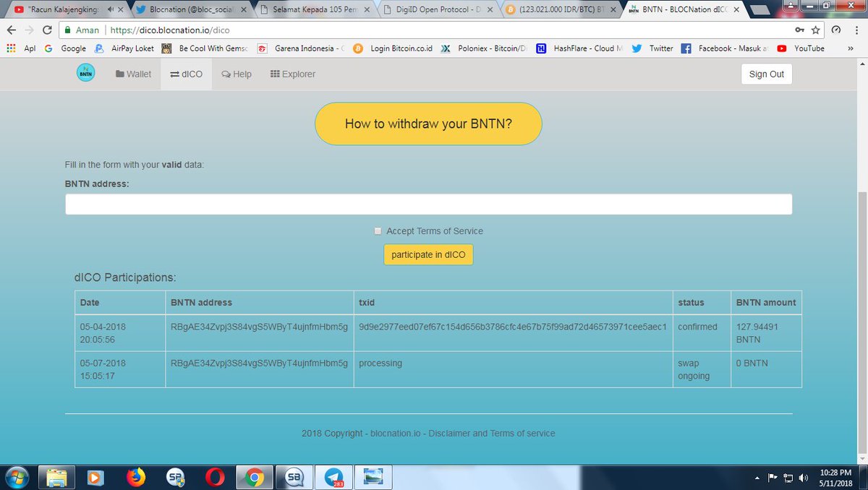Switch to the Blocnation Twitter tab
The width and height of the screenshot is (868, 490).
[192, 9]
